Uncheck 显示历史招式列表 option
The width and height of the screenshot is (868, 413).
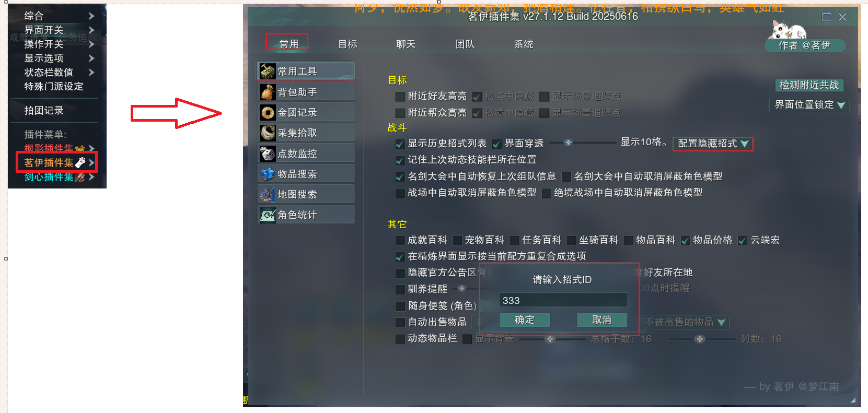point(400,144)
